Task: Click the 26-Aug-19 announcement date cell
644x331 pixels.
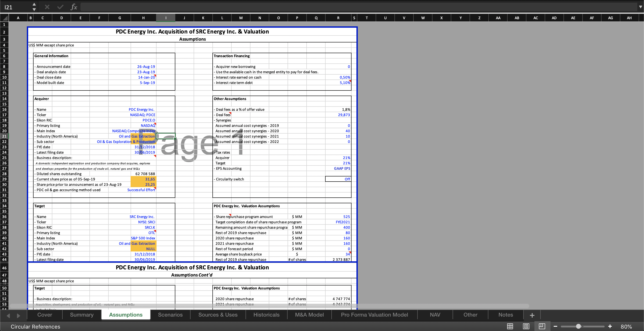Action: (144, 67)
